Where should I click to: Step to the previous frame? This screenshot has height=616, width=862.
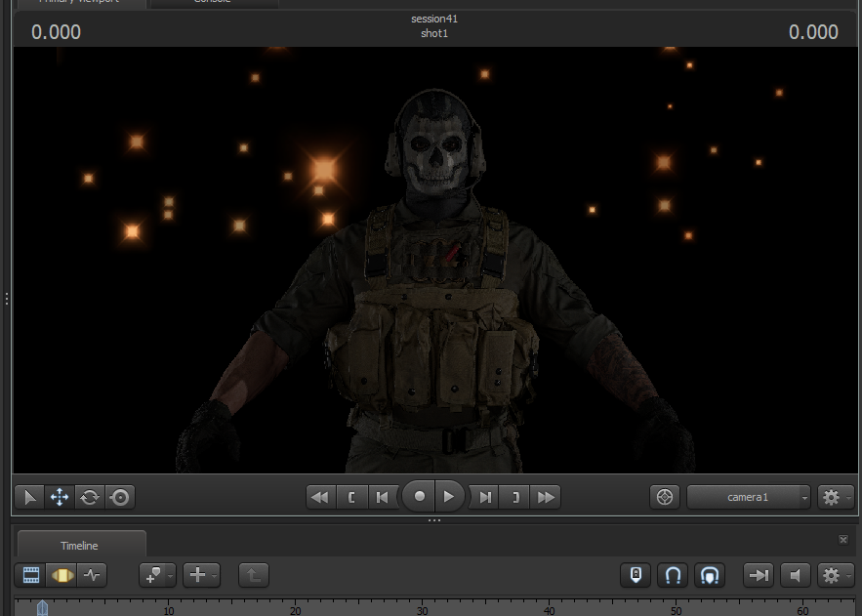click(382, 497)
